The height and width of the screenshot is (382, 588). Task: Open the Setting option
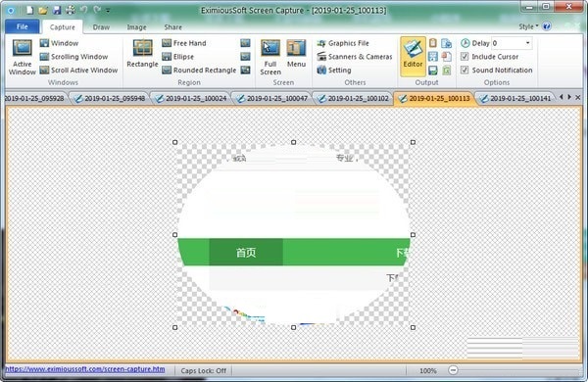(334, 71)
